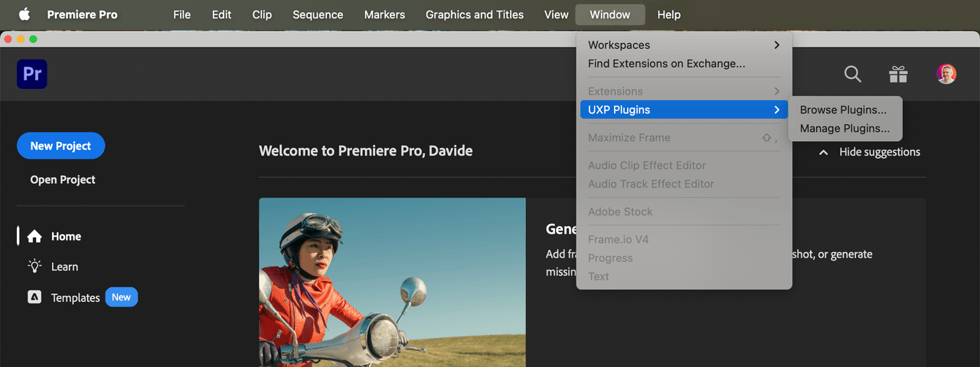Select the Maximize Frame menu entry
Viewport: 980px width, 367px height.
684,138
